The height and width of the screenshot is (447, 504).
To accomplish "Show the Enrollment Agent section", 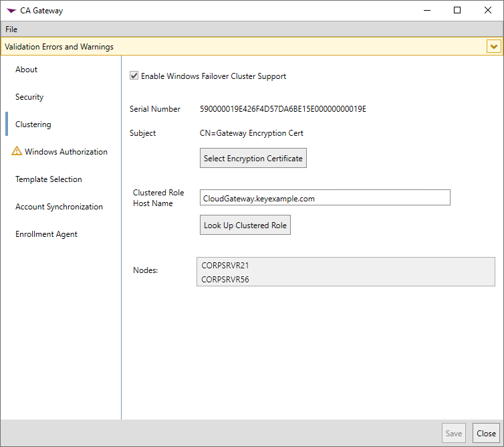I will [47, 234].
